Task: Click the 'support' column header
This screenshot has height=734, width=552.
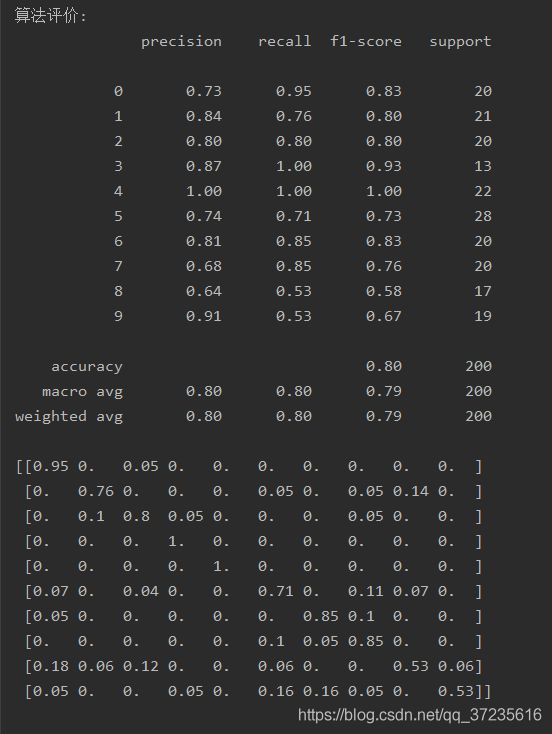Action: coord(460,42)
